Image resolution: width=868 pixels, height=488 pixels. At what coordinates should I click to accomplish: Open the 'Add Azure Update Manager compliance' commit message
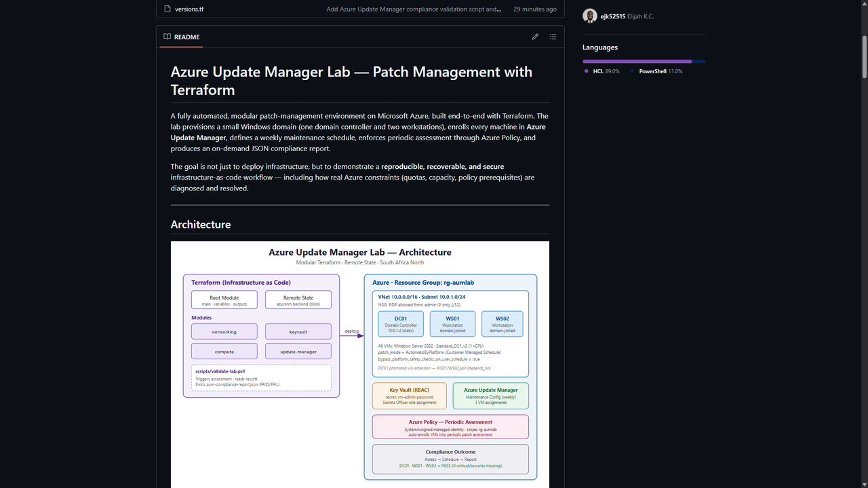(x=414, y=9)
